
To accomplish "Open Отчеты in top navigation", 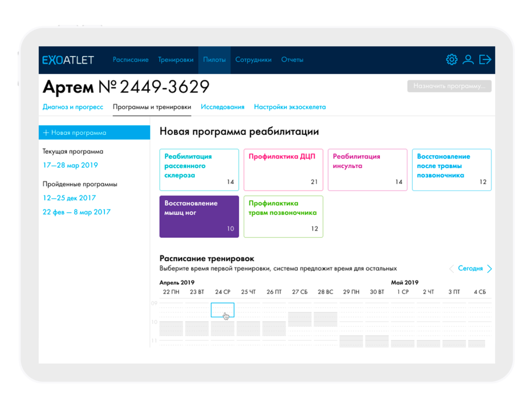I will click(x=292, y=60).
